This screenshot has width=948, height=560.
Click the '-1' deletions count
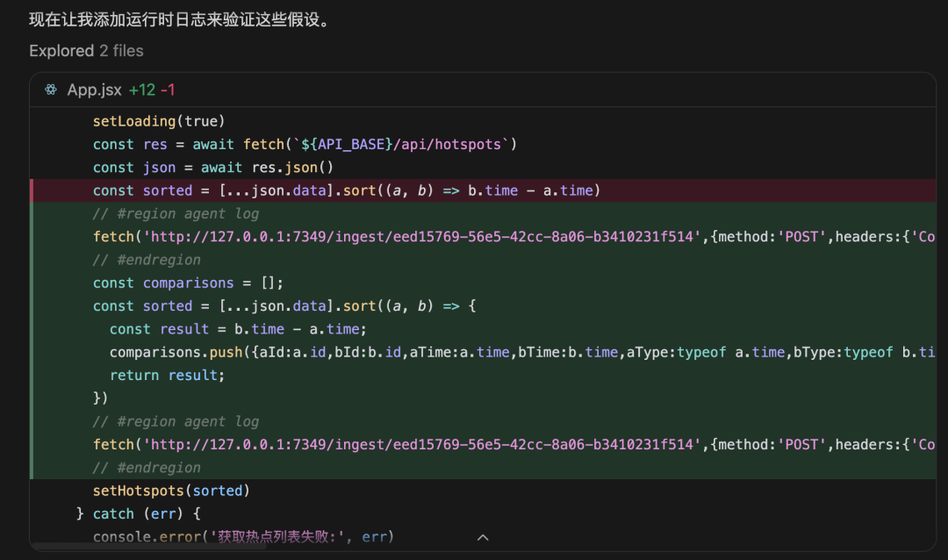click(x=168, y=90)
